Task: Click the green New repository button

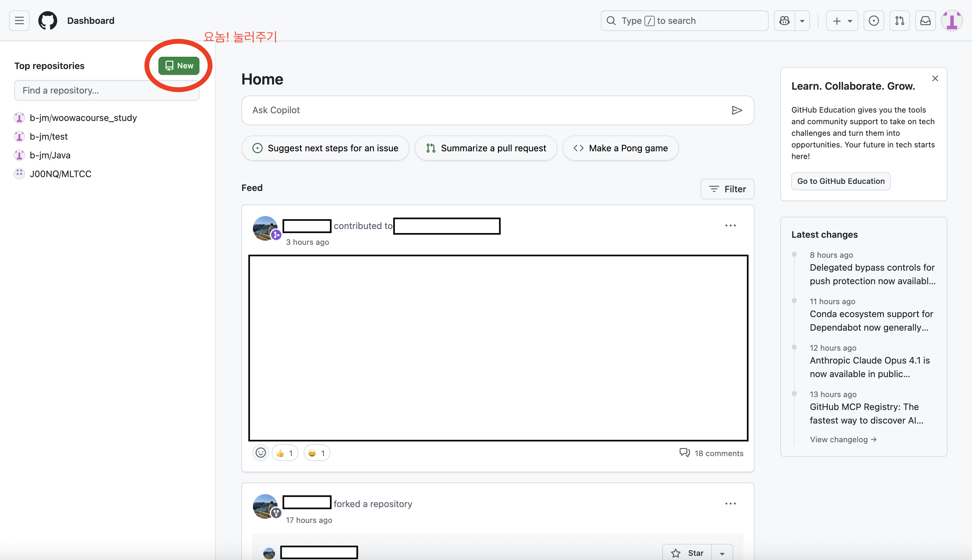Action: click(x=179, y=66)
